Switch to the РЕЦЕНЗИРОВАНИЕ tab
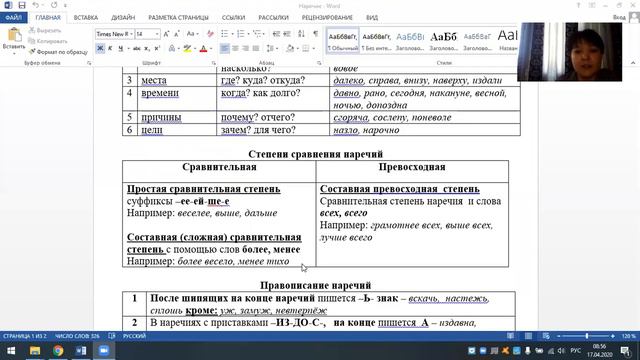The width and height of the screenshot is (640, 360). pos(327,18)
